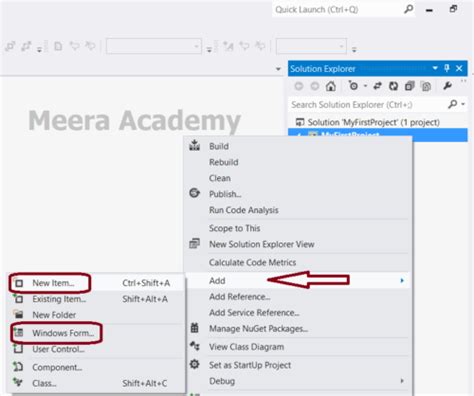Click the Properties wrench icon
Screen dimensions: 474x396
tap(447, 86)
